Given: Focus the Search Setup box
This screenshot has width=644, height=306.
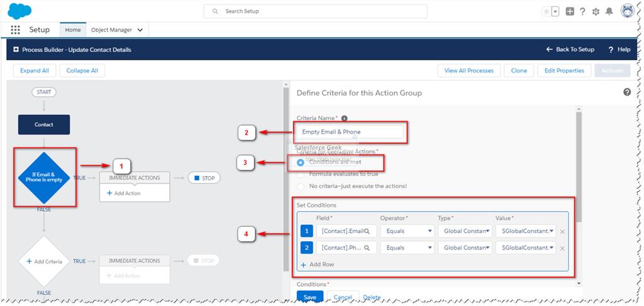Looking at the screenshot, I should click(316, 11).
